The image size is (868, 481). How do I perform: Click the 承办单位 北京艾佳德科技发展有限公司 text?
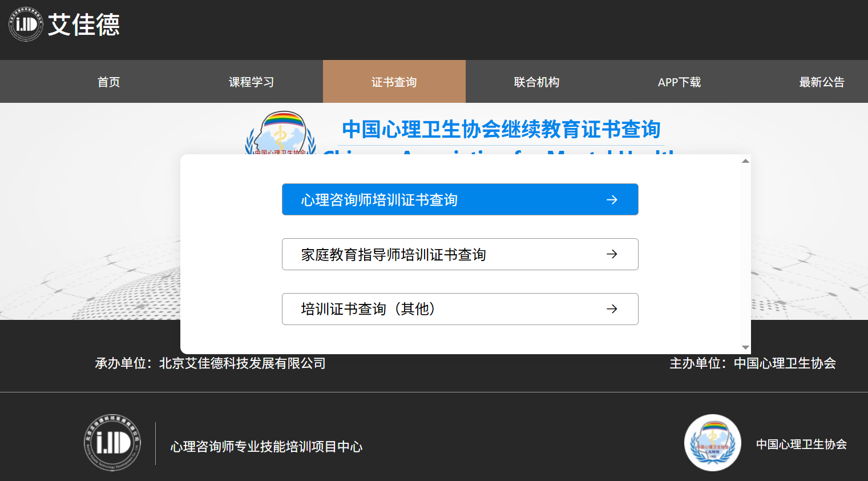[x=210, y=363]
